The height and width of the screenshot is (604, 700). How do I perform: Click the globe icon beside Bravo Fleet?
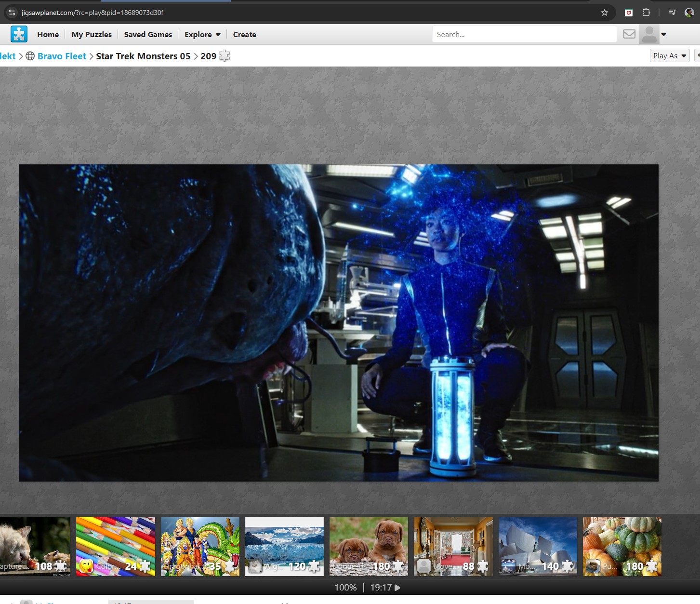coord(30,56)
